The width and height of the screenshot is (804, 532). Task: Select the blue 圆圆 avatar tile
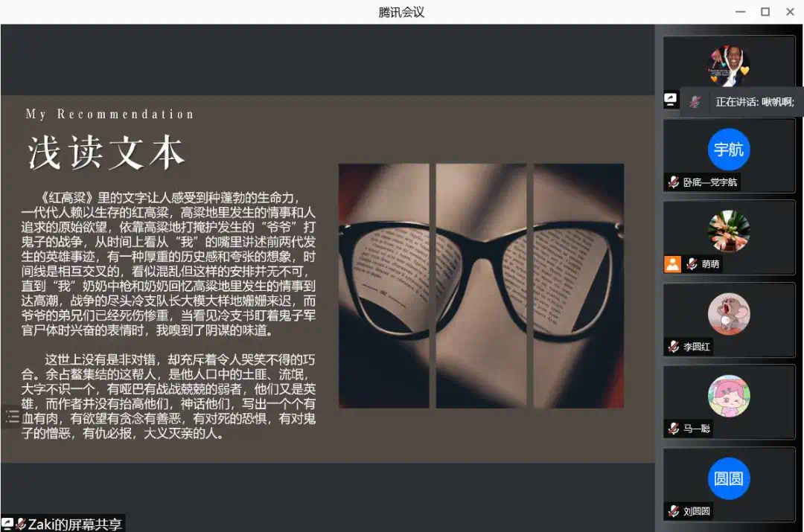click(x=728, y=478)
